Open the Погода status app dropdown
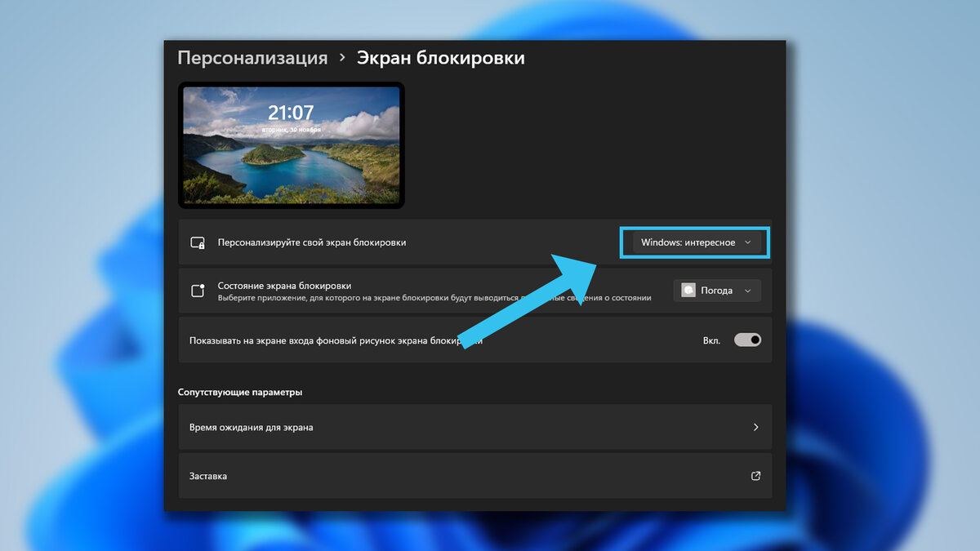 pyautogui.click(x=717, y=291)
